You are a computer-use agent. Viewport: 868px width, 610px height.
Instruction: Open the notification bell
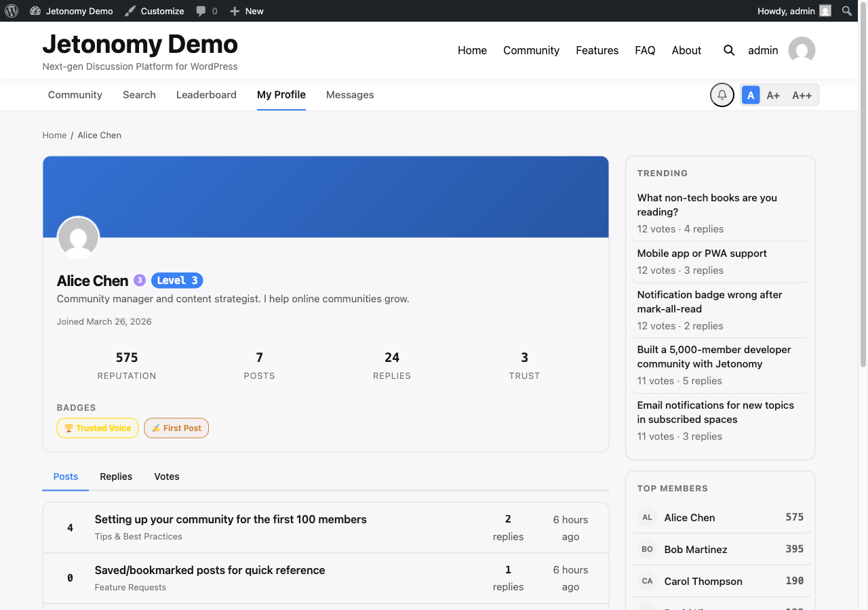[722, 95]
